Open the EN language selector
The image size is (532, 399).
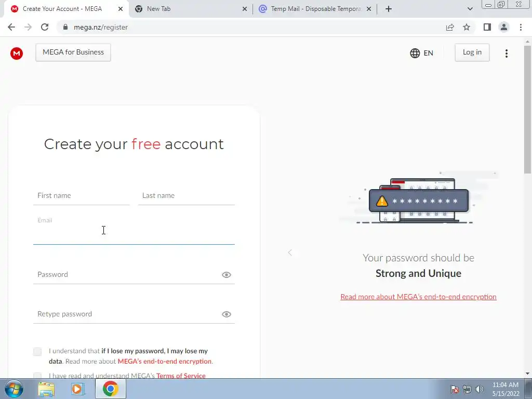click(x=422, y=54)
